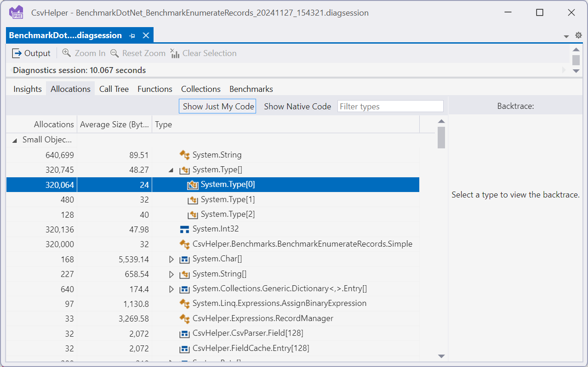Select the System.Type[0] row
Image resolution: width=588 pixels, height=367 pixels.
[x=213, y=185]
